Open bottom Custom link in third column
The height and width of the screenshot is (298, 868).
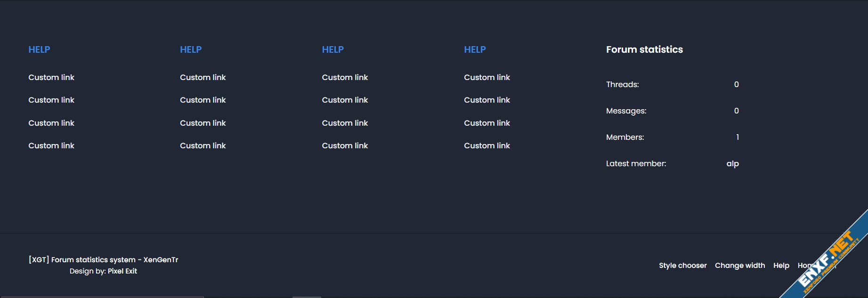[x=345, y=146]
